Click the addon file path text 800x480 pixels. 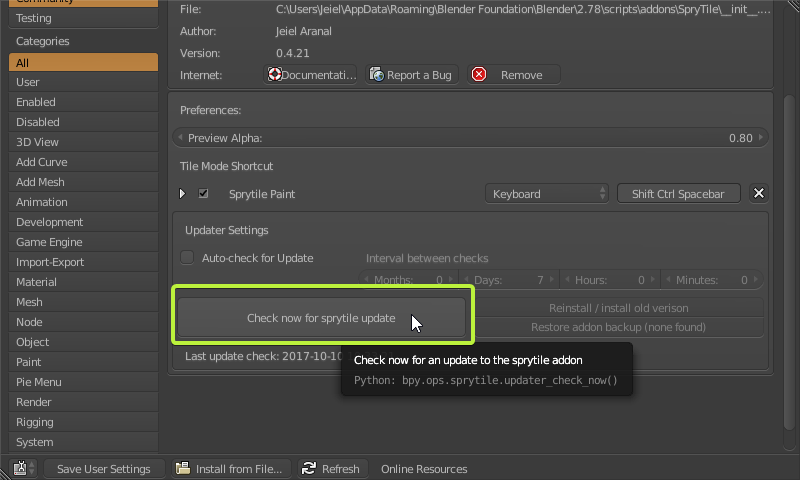pos(523,9)
